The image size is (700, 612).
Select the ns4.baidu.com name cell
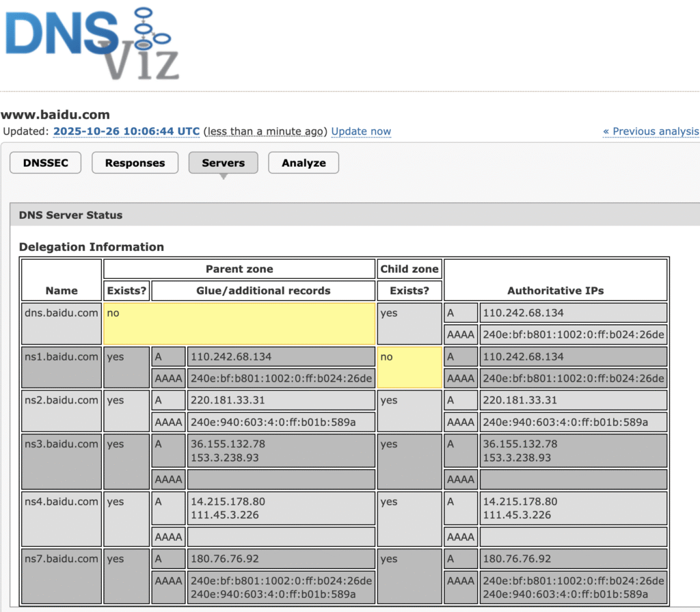coord(62,518)
